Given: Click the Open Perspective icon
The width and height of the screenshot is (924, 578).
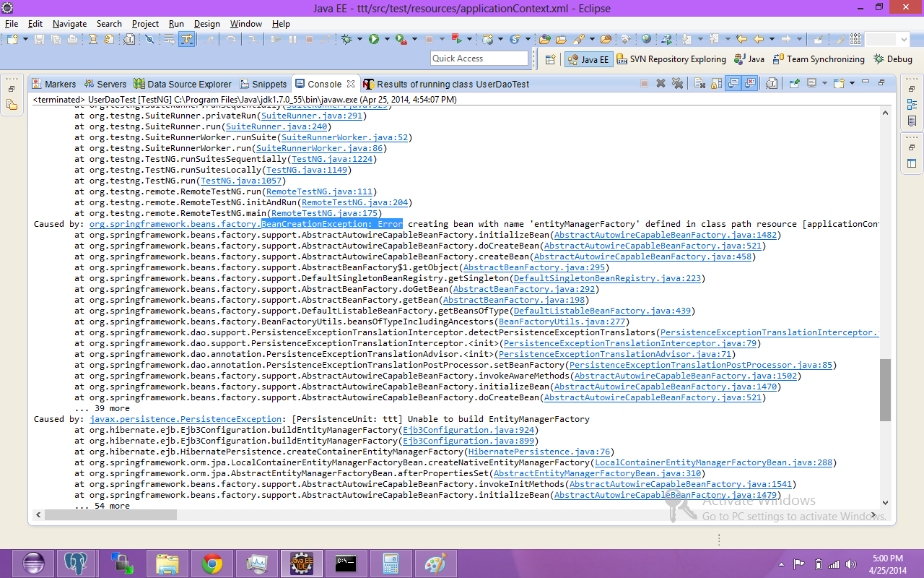Looking at the screenshot, I should [550, 59].
